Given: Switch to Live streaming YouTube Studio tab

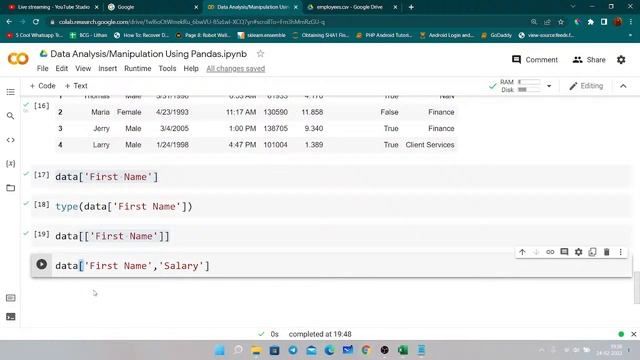Looking at the screenshot, I should click(x=53, y=7).
